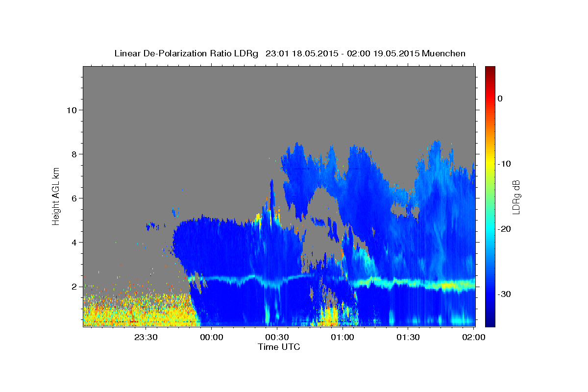Screen dimensions: 588x392
Task: Click the colorbar value -30
Action: [504, 294]
